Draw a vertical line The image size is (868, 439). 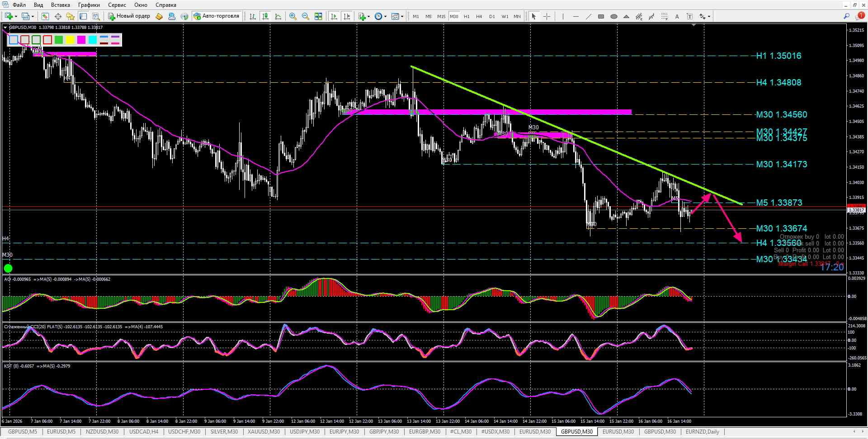tap(563, 16)
